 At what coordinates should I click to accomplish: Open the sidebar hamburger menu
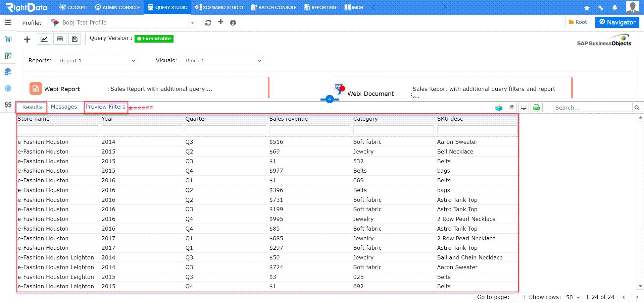(8, 23)
